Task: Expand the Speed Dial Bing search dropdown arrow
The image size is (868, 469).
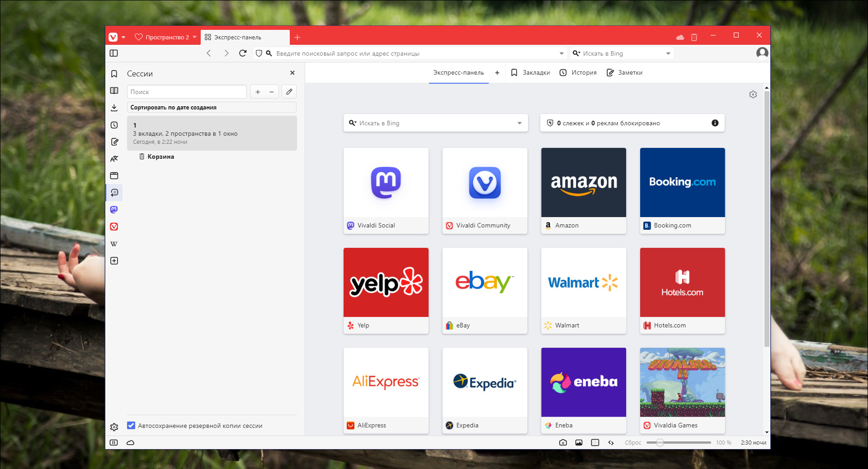Action: 519,123
